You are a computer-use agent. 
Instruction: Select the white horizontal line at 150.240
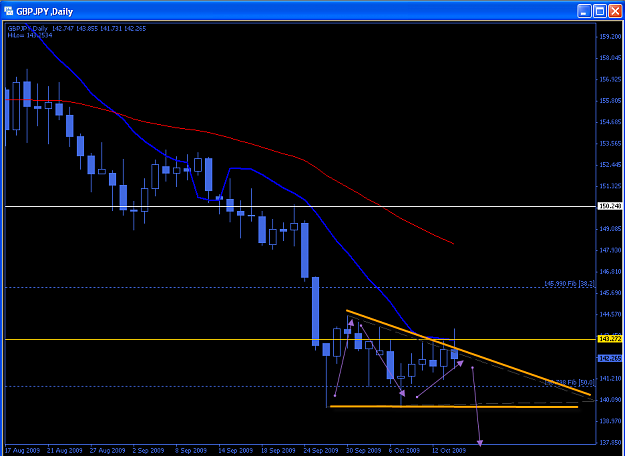[299, 206]
